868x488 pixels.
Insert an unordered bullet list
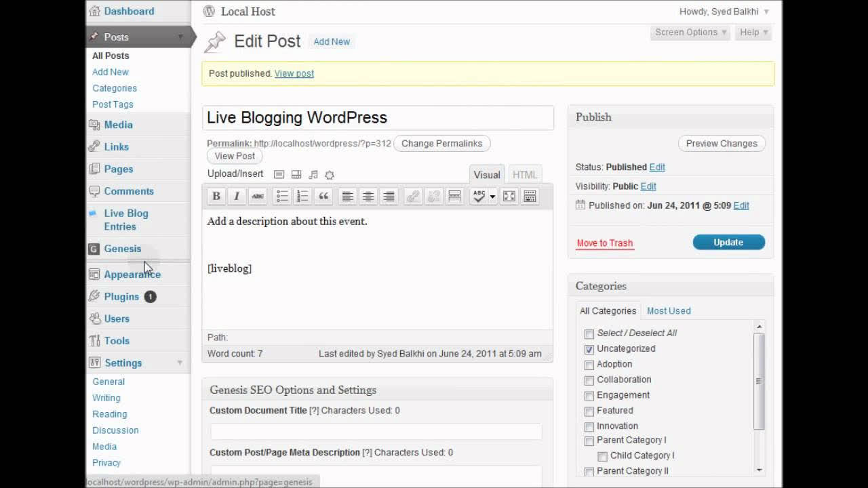[282, 197]
